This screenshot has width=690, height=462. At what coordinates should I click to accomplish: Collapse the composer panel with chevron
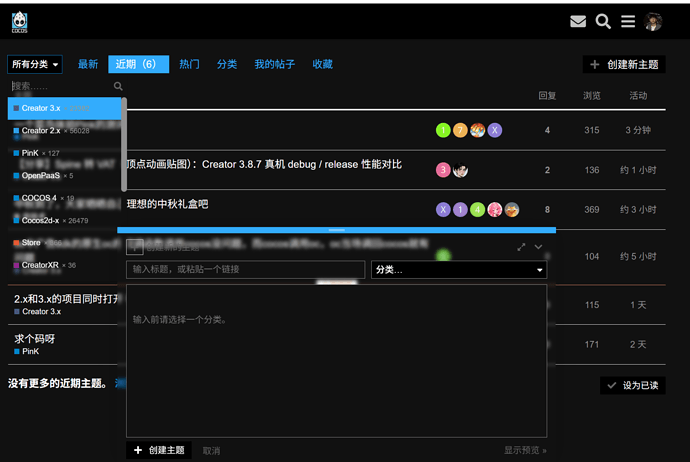coord(538,247)
